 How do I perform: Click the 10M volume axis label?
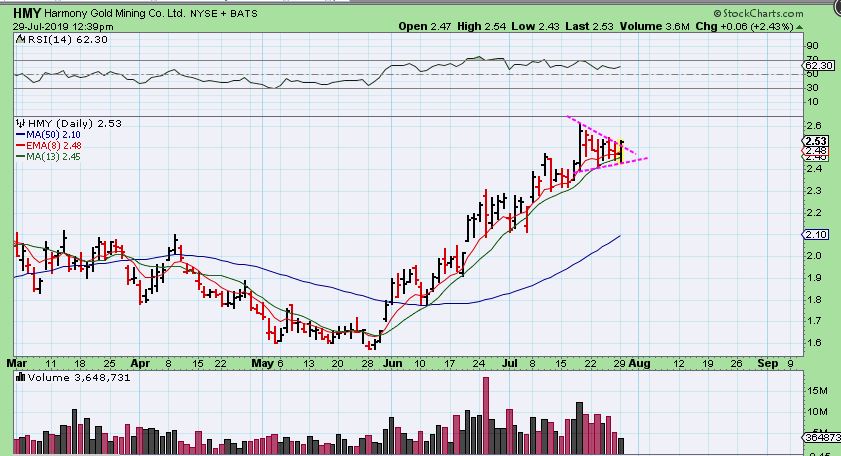pyautogui.click(x=817, y=412)
